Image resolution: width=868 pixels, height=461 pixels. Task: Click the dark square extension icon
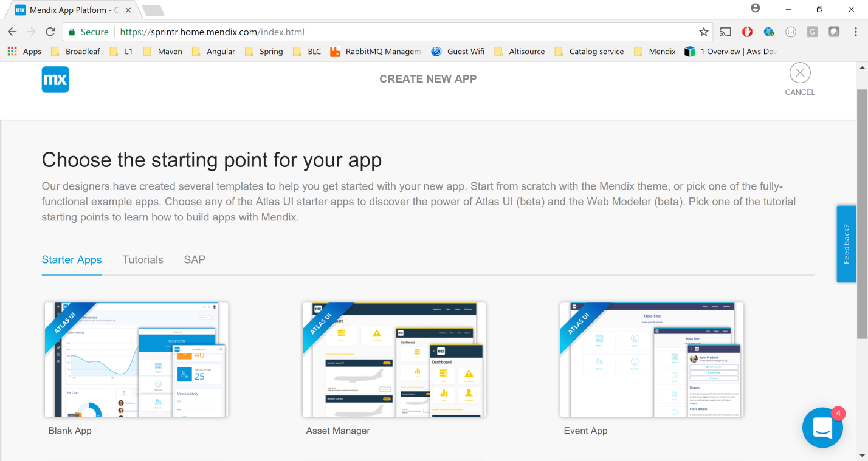point(834,32)
